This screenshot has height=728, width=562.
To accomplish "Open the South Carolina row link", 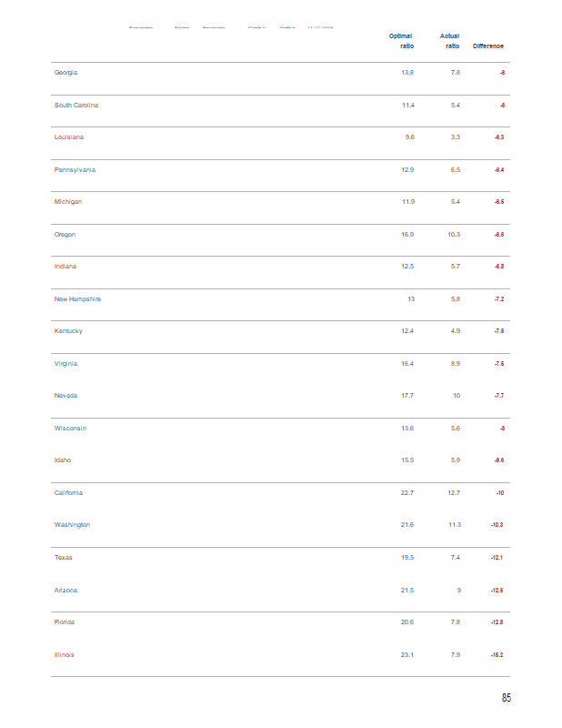I will (x=76, y=105).
